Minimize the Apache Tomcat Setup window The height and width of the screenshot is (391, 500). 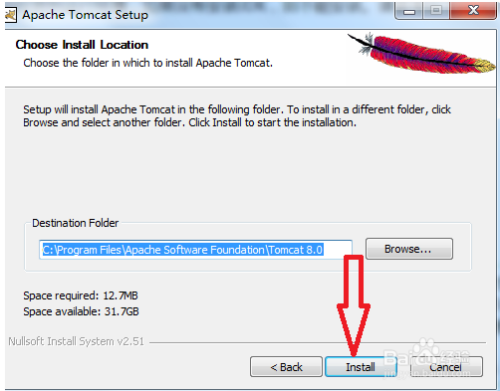point(409,11)
